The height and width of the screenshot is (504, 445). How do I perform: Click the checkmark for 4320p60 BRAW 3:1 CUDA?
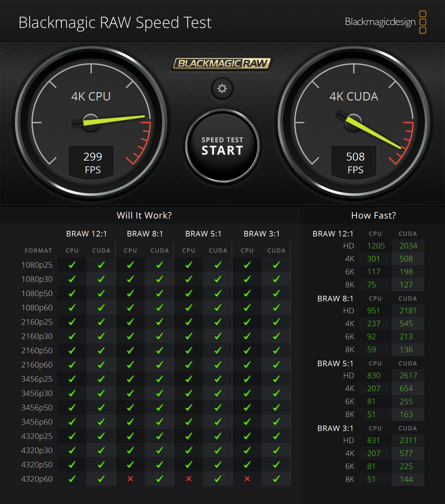(x=276, y=479)
